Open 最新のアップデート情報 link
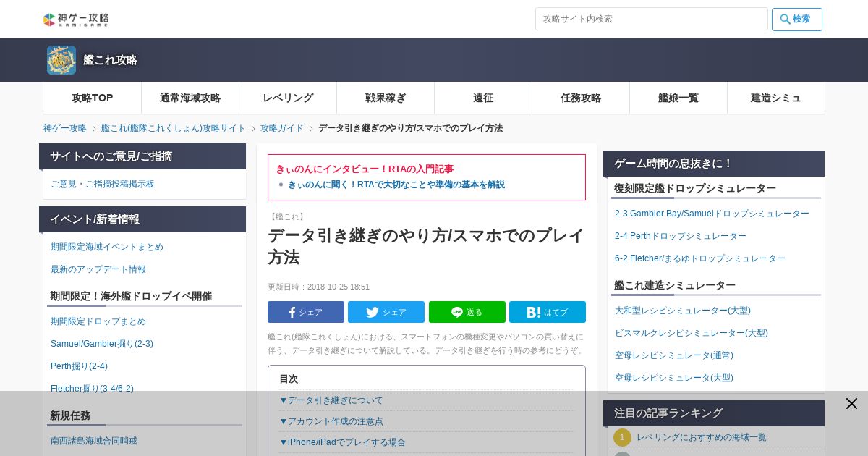 pyautogui.click(x=98, y=269)
